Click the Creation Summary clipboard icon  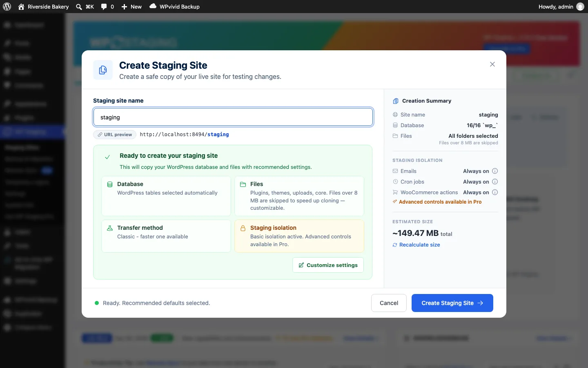pyautogui.click(x=395, y=101)
